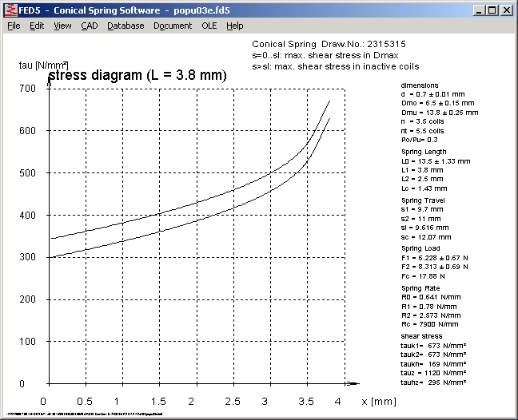Click the L0 spring length value
The width and height of the screenshot is (518, 420).
pos(436,160)
